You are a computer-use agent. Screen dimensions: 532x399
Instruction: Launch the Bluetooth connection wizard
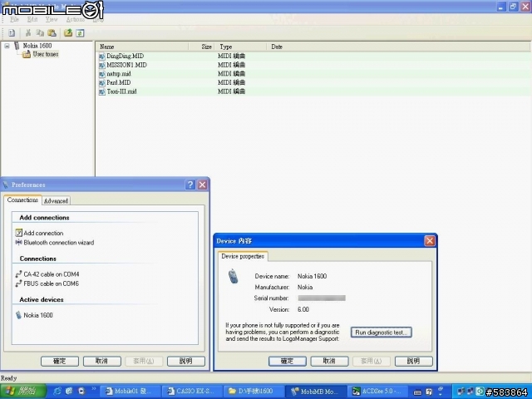pyautogui.click(x=58, y=243)
